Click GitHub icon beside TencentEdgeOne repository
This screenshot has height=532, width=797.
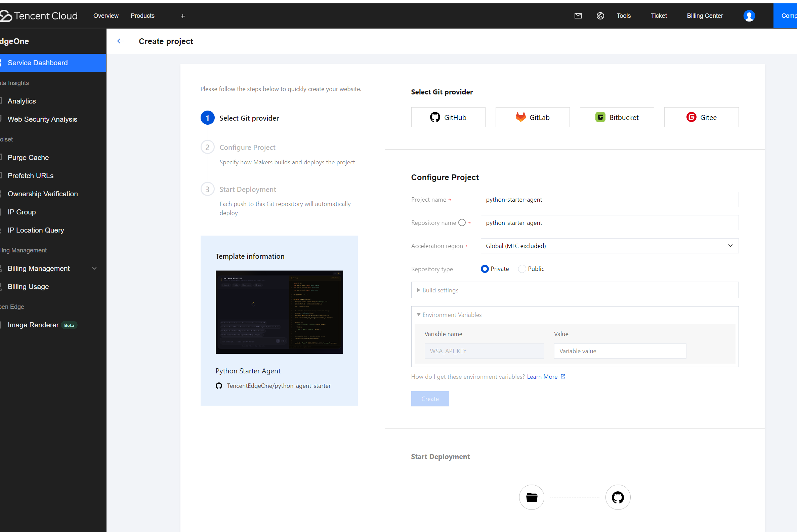point(219,386)
